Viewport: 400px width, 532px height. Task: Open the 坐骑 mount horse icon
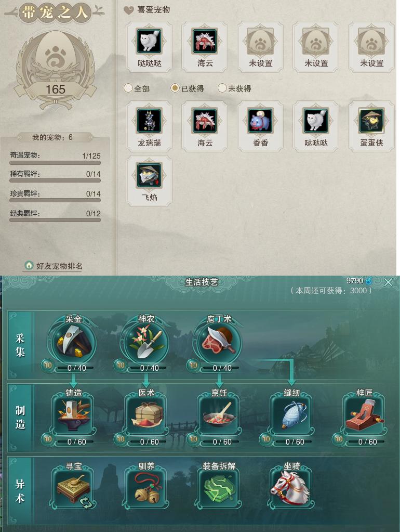tap(291, 489)
